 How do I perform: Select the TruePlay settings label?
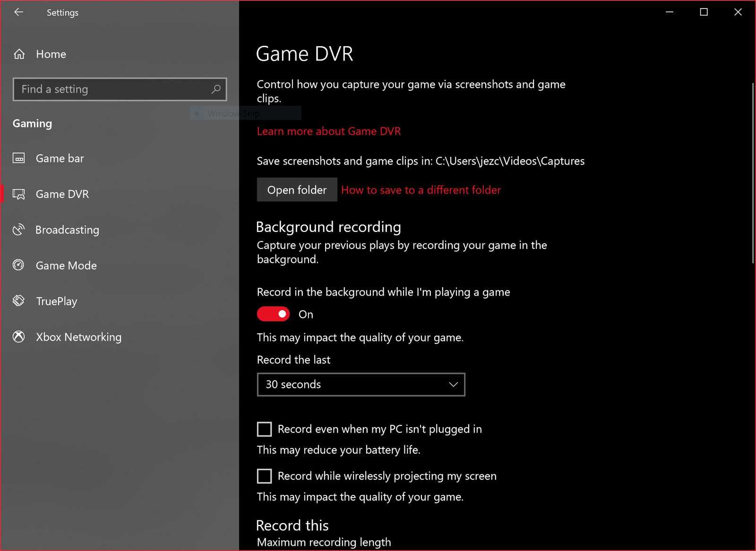click(x=56, y=301)
